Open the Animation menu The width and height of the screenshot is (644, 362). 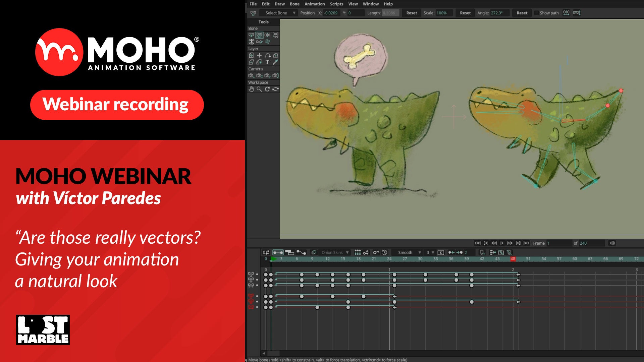pos(314,4)
